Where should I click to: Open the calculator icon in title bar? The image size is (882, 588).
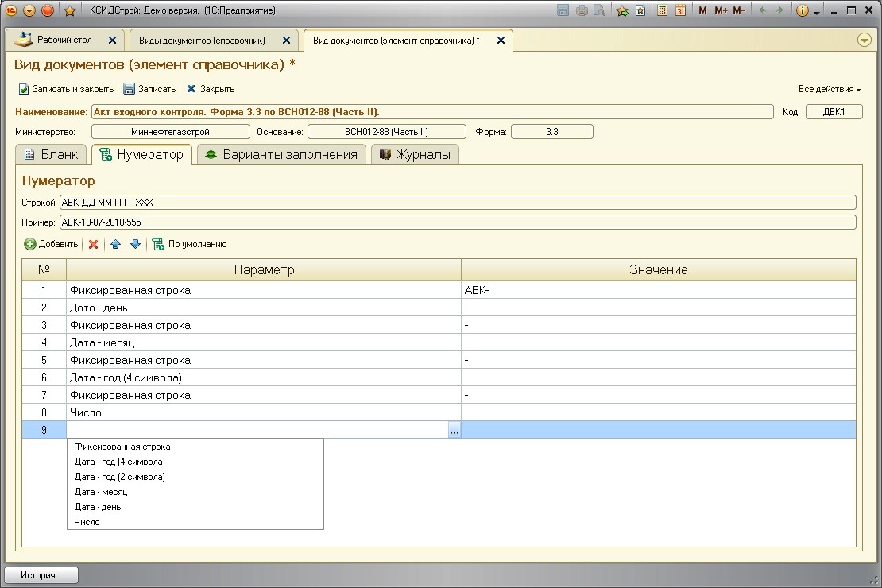click(662, 10)
